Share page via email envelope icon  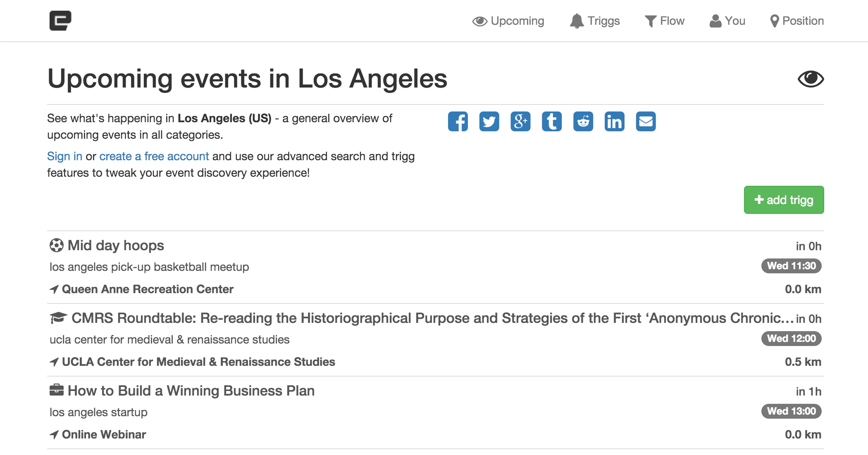coord(646,121)
